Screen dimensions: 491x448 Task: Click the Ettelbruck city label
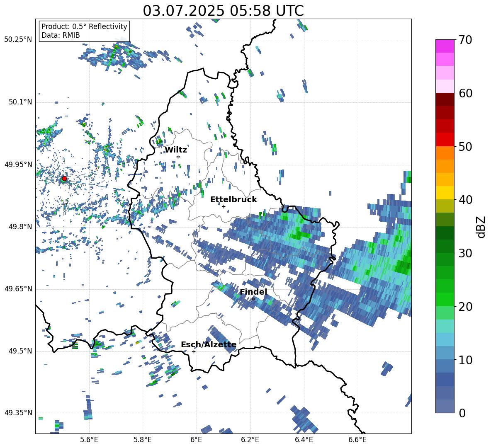tap(233, 200)
